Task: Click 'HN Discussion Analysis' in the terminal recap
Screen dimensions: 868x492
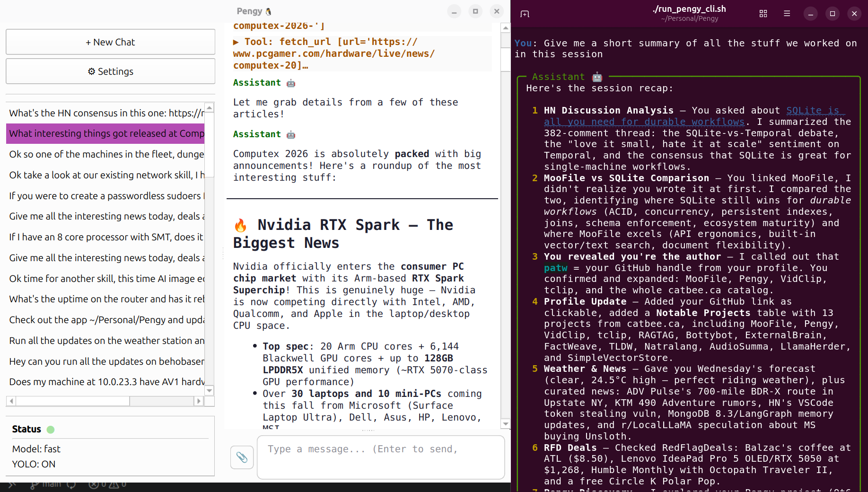Action: (608, 110)
